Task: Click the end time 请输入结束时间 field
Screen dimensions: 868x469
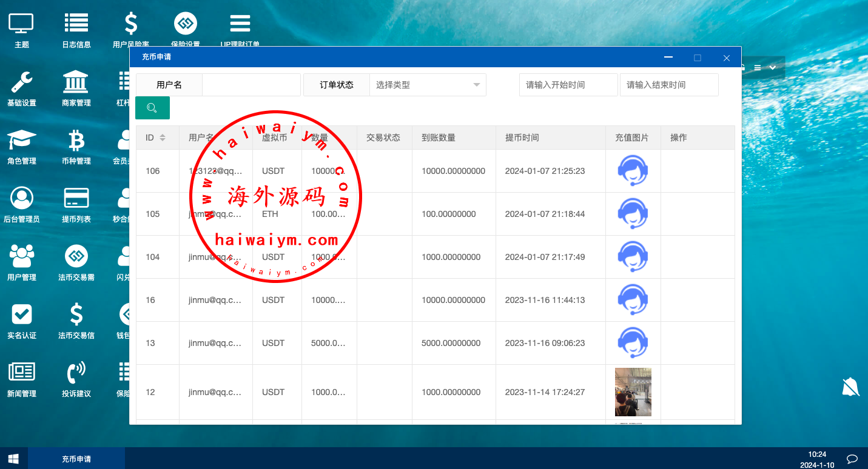Action: (x=668, y=85)
